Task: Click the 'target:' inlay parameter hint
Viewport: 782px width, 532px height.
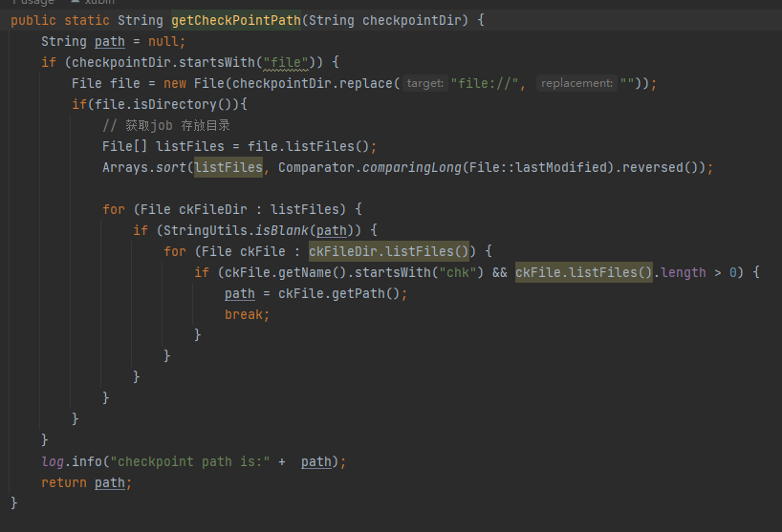Action: [424, 83]
